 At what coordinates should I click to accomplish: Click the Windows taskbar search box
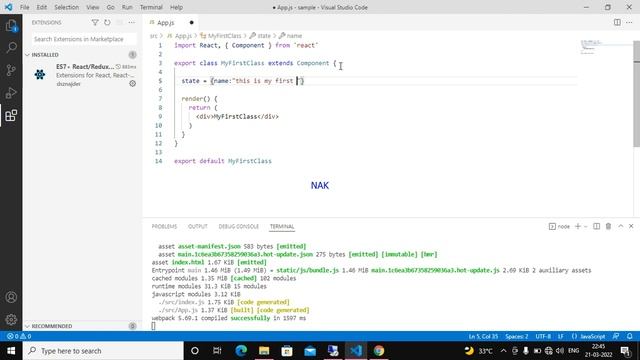point(103,351)
